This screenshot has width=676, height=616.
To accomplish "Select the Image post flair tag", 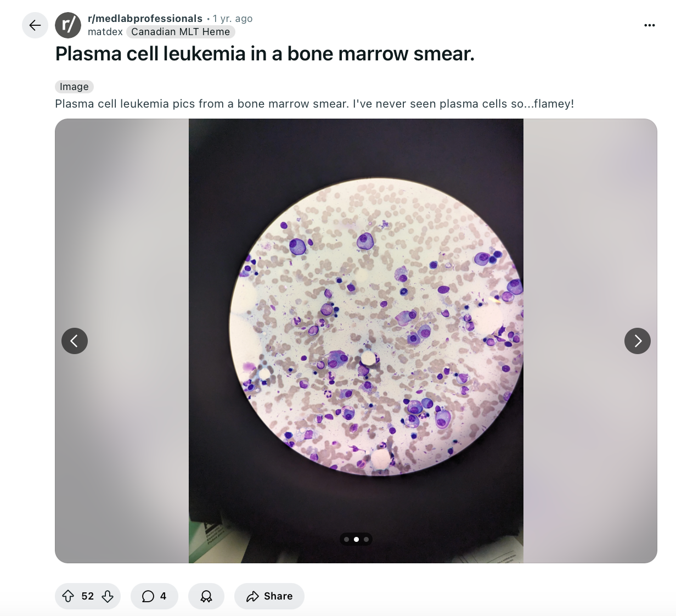I will click(74, 87).
